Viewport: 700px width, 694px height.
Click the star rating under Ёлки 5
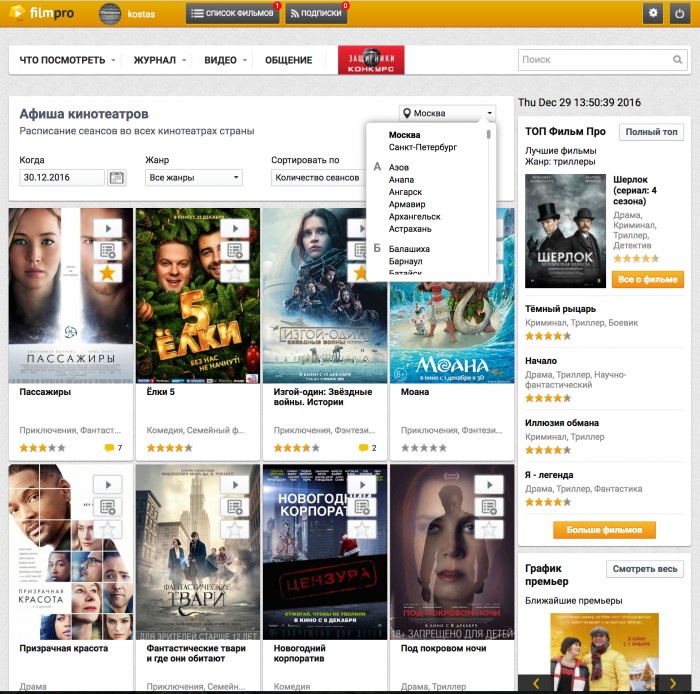170,448
